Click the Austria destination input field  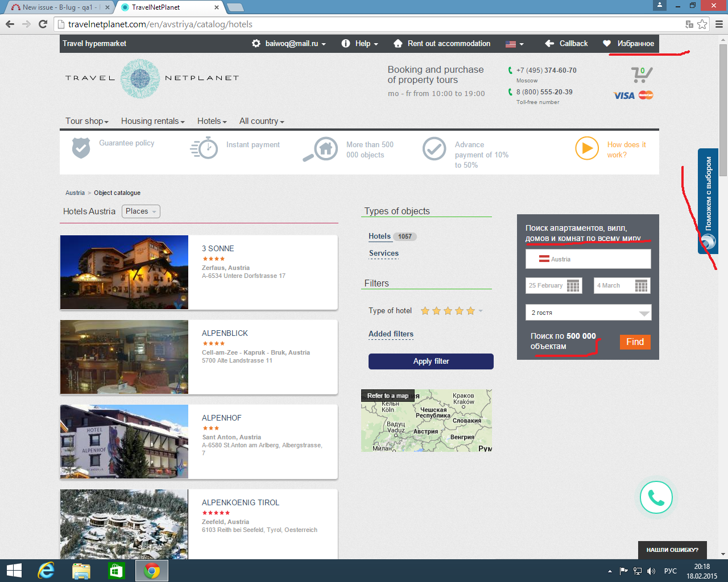click(x=588, y=259)
